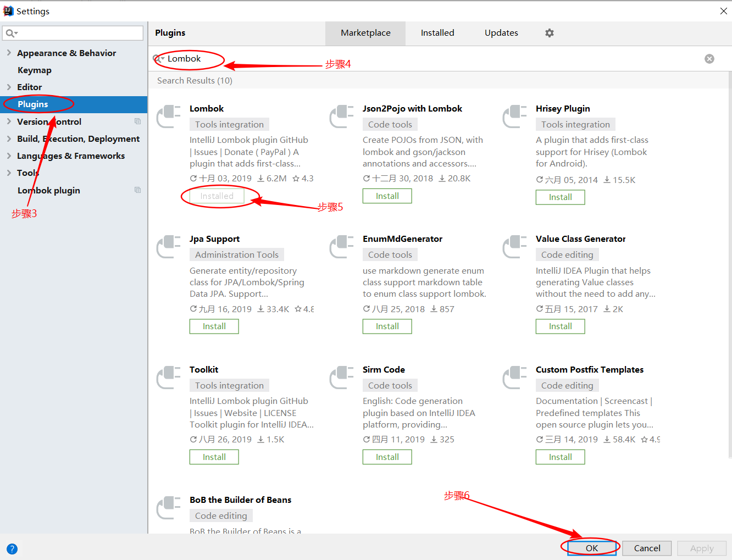Install the Custom Postfix Templates plugin
Image resolution: width=732 pixels, height=560 pixels.
tap(561, 457)
